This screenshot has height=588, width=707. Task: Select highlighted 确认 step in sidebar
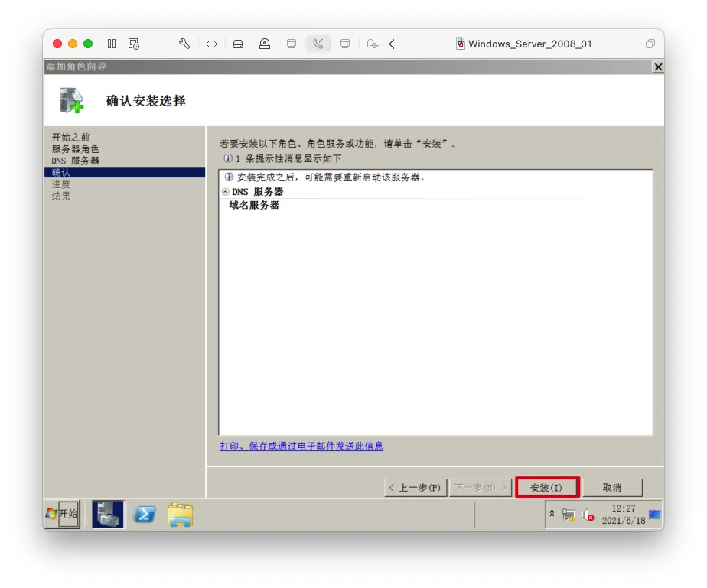pyautogui.click(x=125, y=172)
